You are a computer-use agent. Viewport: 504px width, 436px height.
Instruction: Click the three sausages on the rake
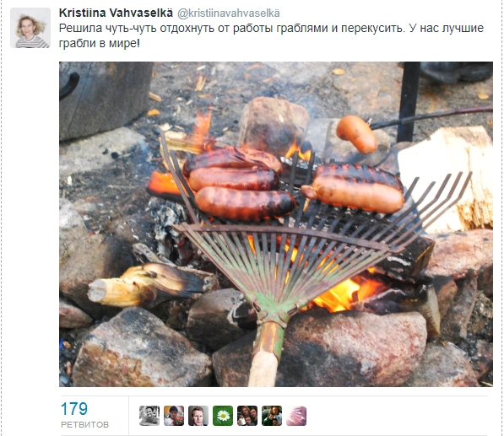click(x=241, y=183)
